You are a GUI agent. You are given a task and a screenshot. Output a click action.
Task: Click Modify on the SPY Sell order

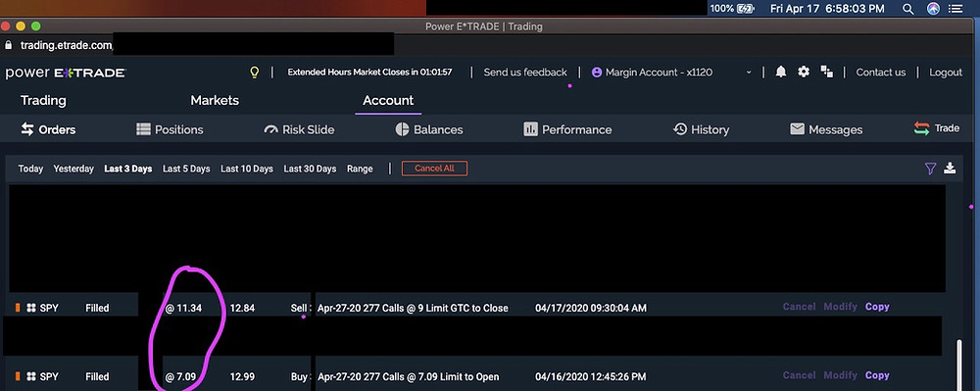840,307
